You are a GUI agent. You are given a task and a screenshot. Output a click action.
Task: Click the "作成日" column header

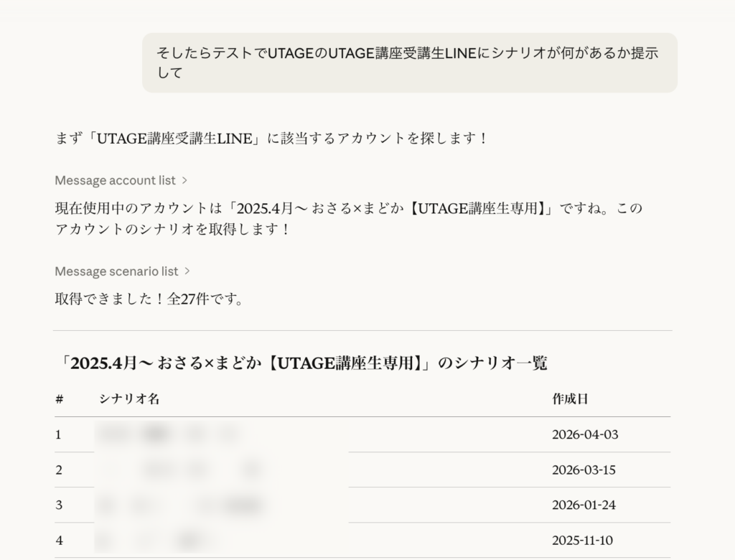[570, 399]
